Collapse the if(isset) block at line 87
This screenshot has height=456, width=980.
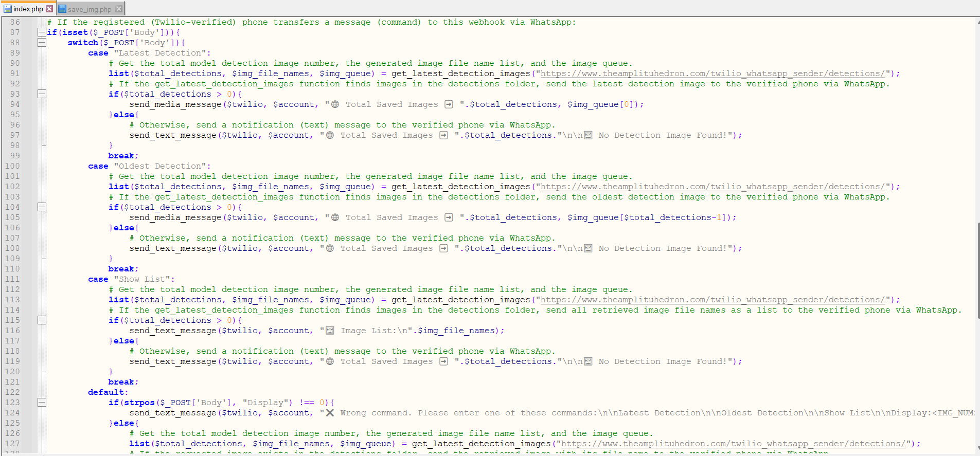pos(42,32)
